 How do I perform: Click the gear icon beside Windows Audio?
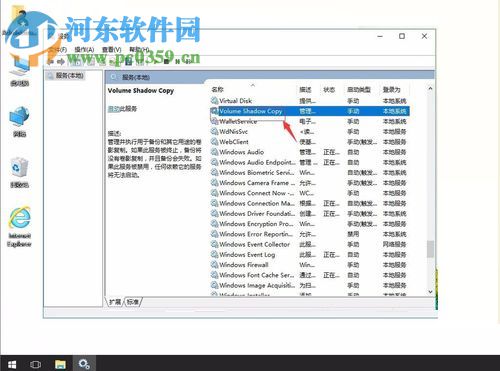point(214,152)
